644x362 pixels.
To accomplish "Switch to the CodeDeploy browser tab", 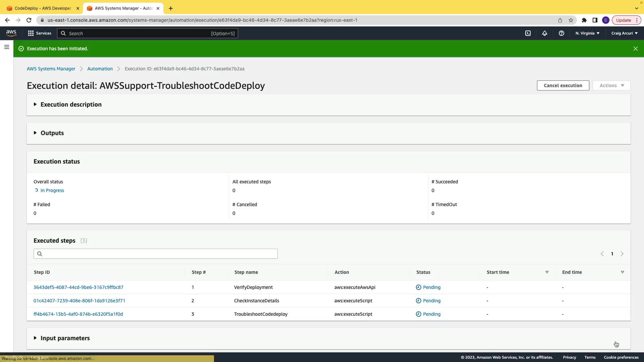I will click(x=42, y=8).
